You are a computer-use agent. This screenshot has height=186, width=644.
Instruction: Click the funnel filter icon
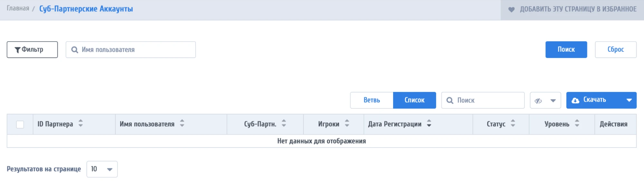[x=18, y=50]
